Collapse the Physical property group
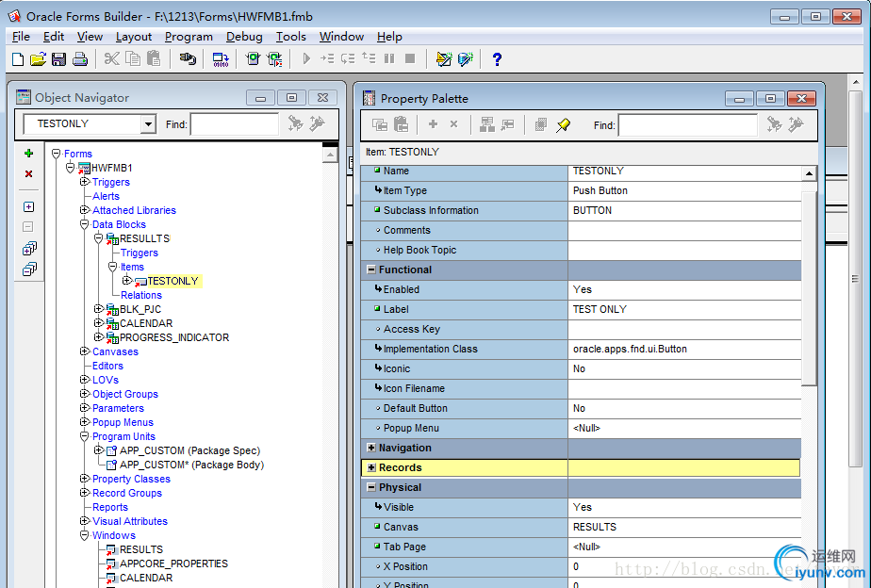 pos(371,488)
